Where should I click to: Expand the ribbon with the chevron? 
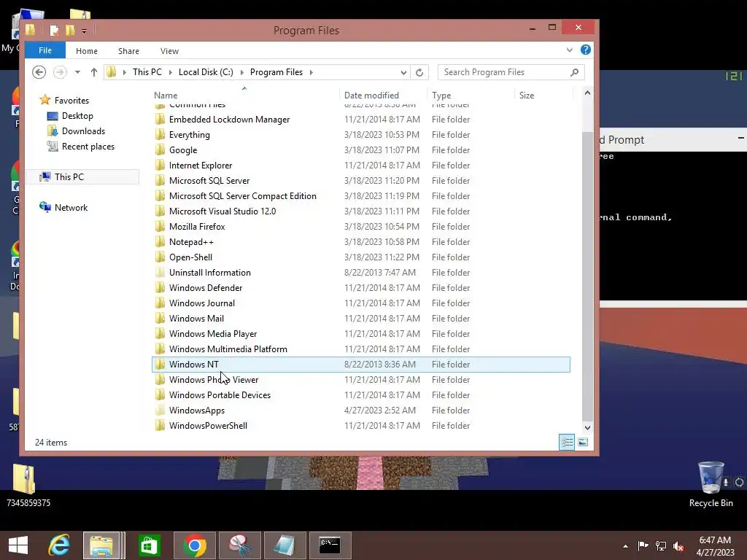(569, 50)
